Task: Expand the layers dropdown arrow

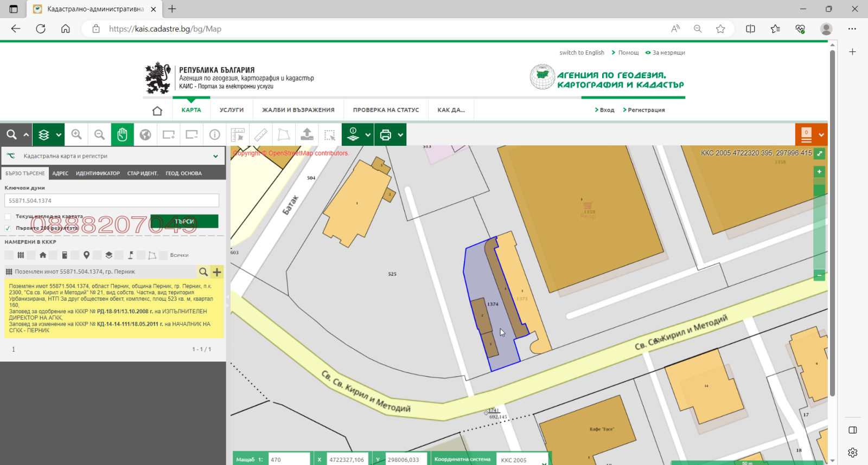Action: [x=59, y=135]
